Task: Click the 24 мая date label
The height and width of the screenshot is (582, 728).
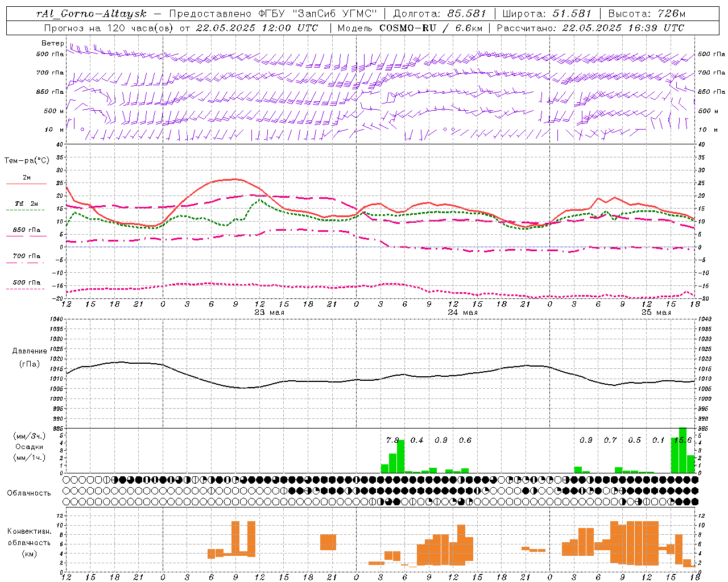Action: (x=463, y=312)
